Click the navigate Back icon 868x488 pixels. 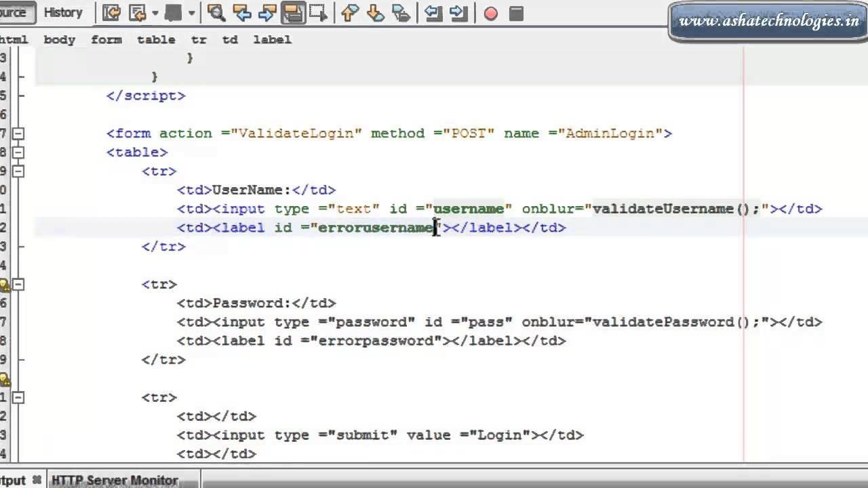point(138,13)
